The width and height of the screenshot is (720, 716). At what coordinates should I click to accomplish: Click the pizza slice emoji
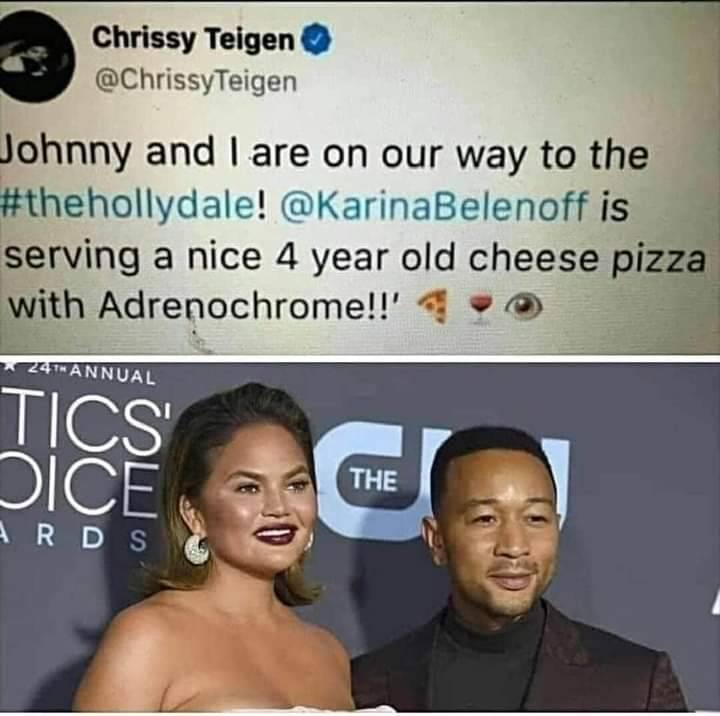(433, 305)
